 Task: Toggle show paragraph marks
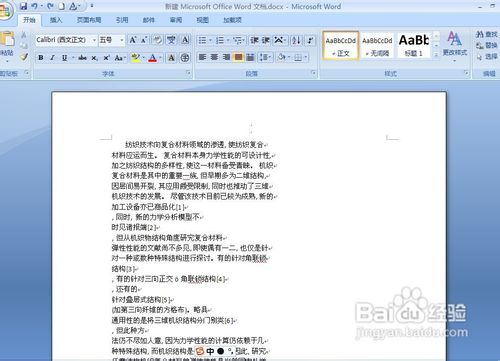click(x=310, y=40)
